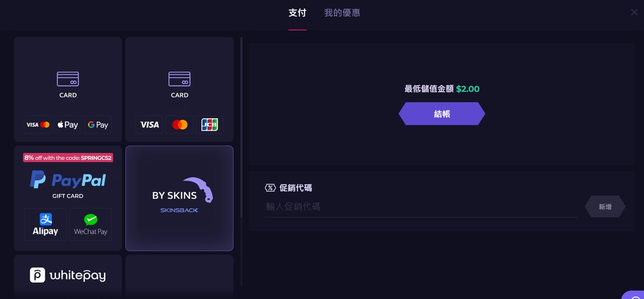The height and width of the screenshot is (299, 644).
Task: Click the 新增 add promo button
Action: [605, 207]
